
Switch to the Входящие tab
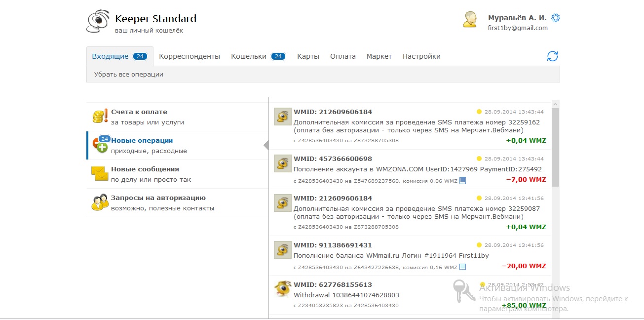click(x=120, y=56)
